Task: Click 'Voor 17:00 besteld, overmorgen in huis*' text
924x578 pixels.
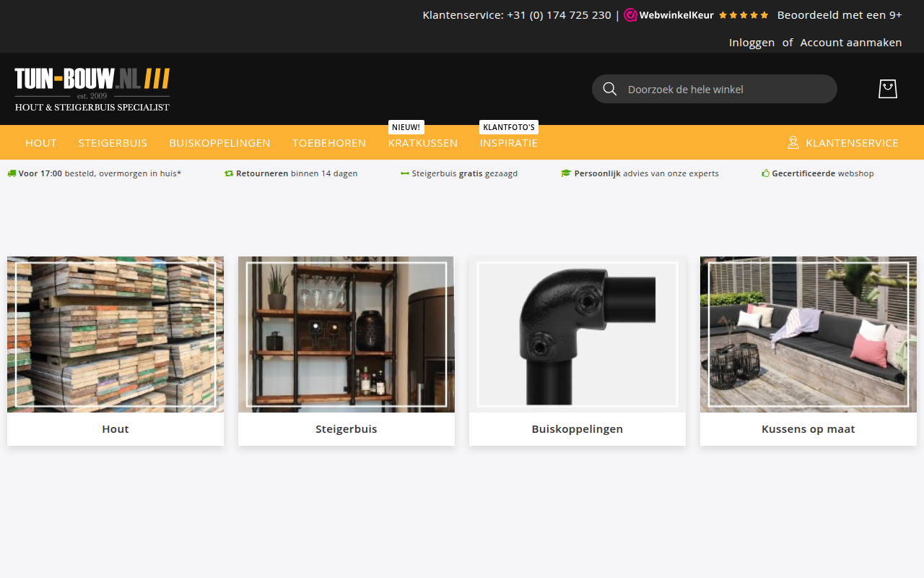Action: point(100,173)
